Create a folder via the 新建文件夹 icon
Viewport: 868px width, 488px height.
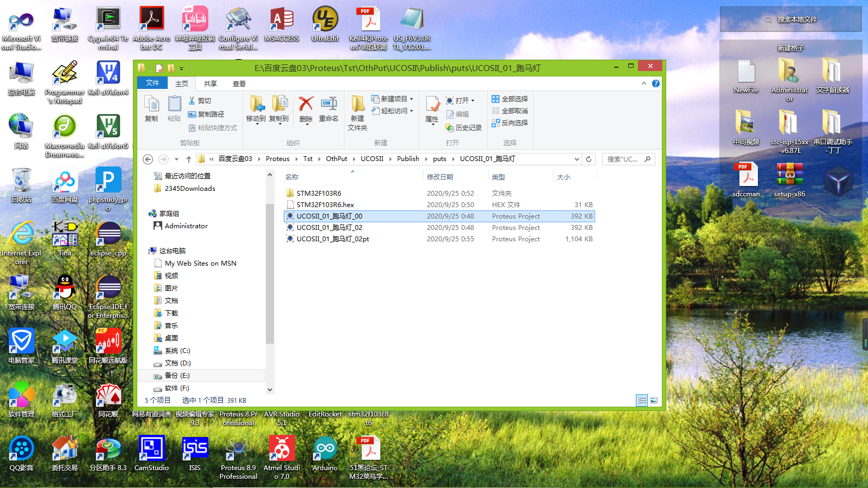(358, 112)
